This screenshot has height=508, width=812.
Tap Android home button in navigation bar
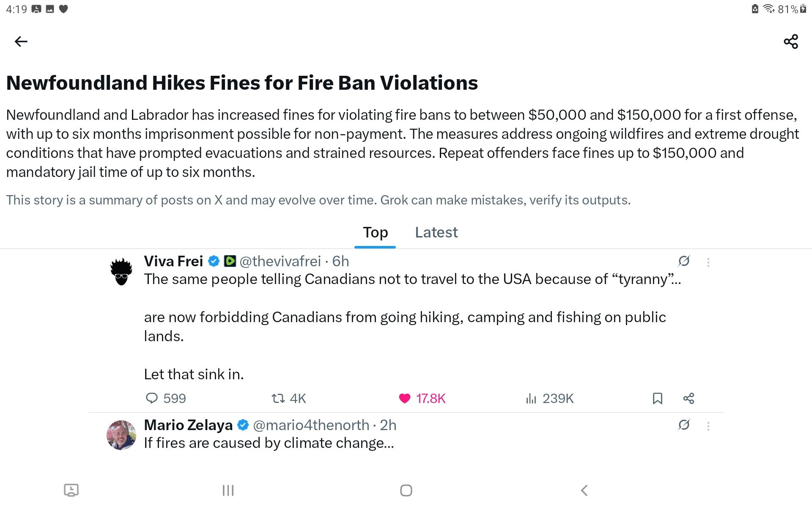click(406, 490)
